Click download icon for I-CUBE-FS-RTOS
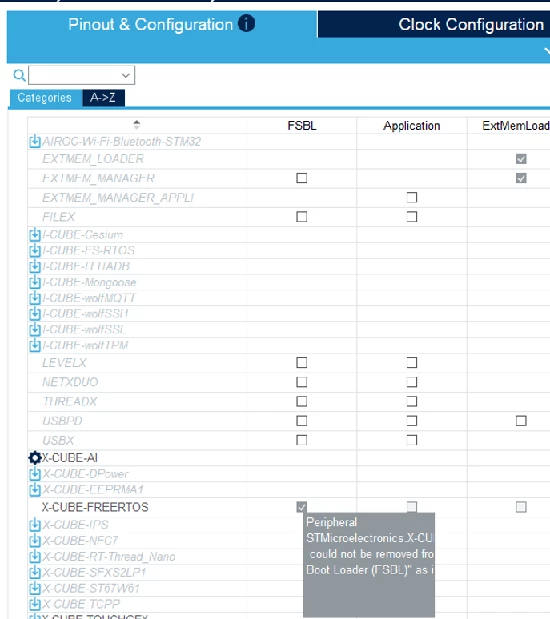 pyautogui.click(x=35, y=250)
